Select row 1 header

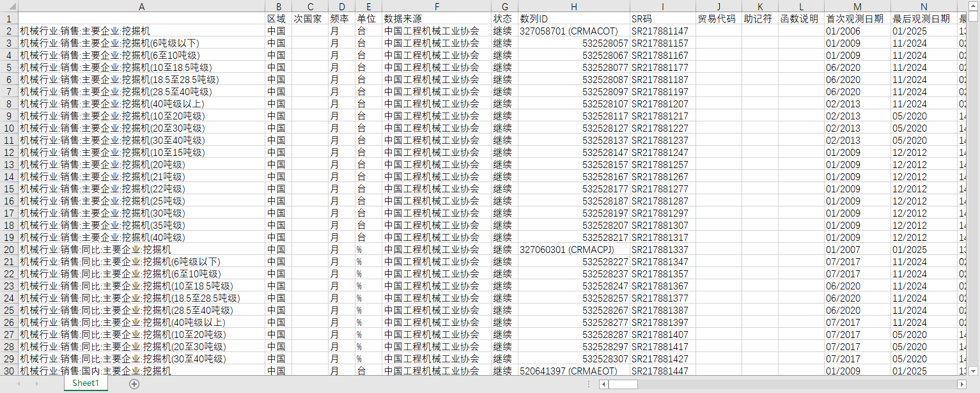(9, 19)
